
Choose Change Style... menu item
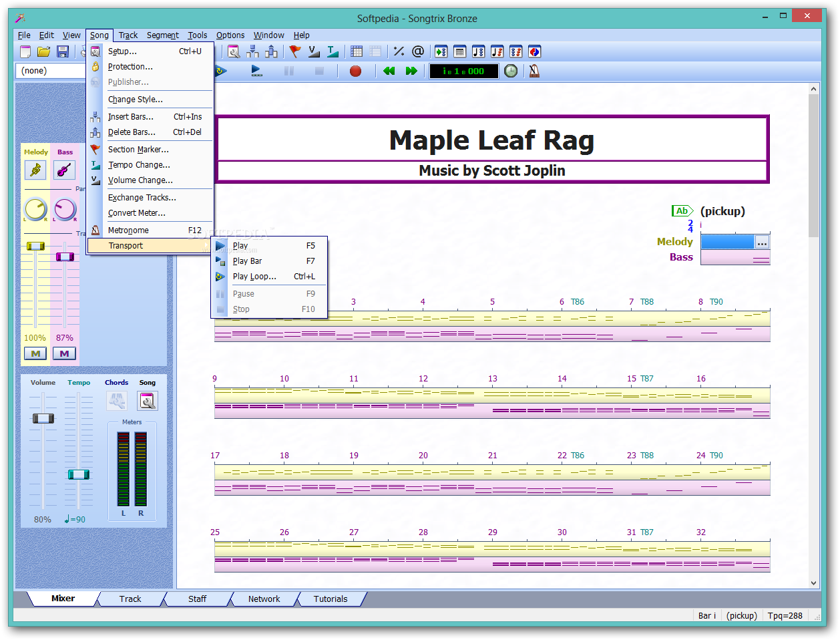click(x=150, y=100)
